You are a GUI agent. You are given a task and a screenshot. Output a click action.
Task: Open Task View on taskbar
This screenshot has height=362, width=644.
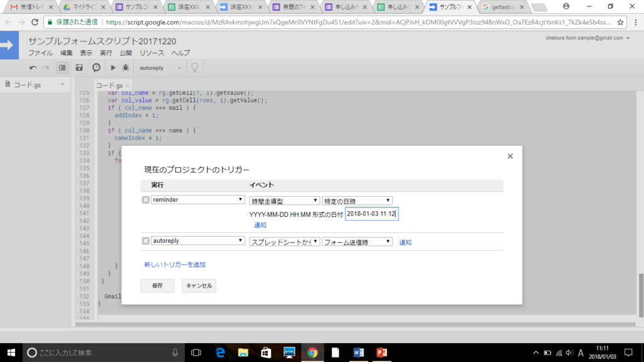pos(196,353)
